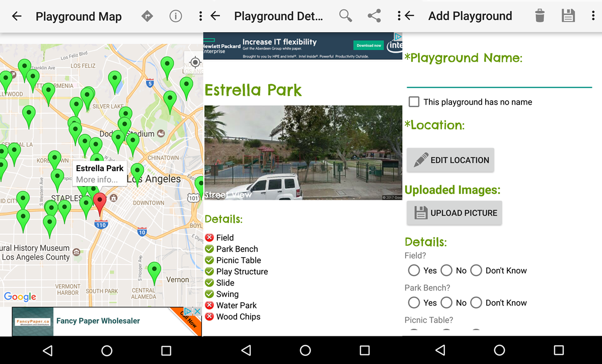Delete playground with the trash can icon
Screen dimensions: 602x364
[540, 16]
